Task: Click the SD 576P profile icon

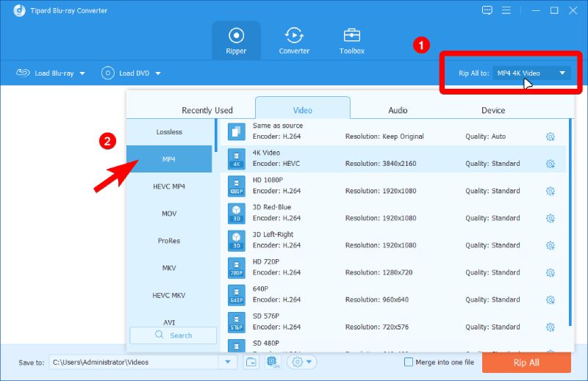Action: (236, 322)
